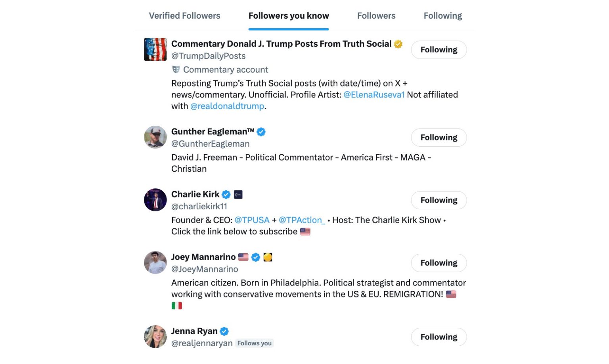Click the affiliation badge next to Charlie Kirk
Image resolution: width=609 pixels, height=364 pixels.
click(238, 194)
